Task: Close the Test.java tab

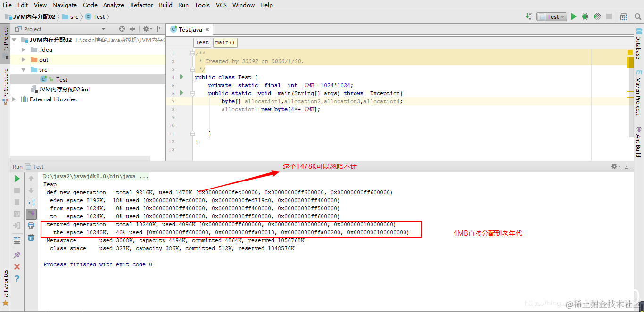Action: (x=207, y=29)
